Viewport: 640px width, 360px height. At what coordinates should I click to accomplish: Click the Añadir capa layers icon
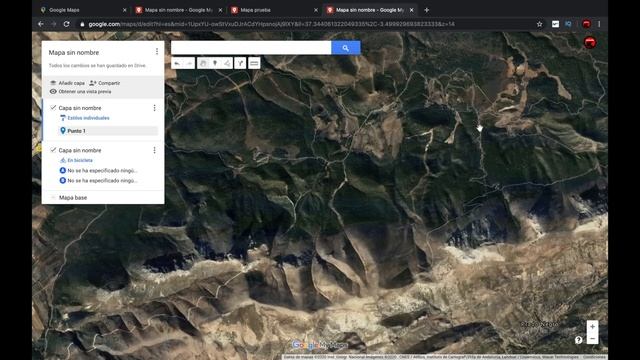pyautogui.click(x=53, y=83)
